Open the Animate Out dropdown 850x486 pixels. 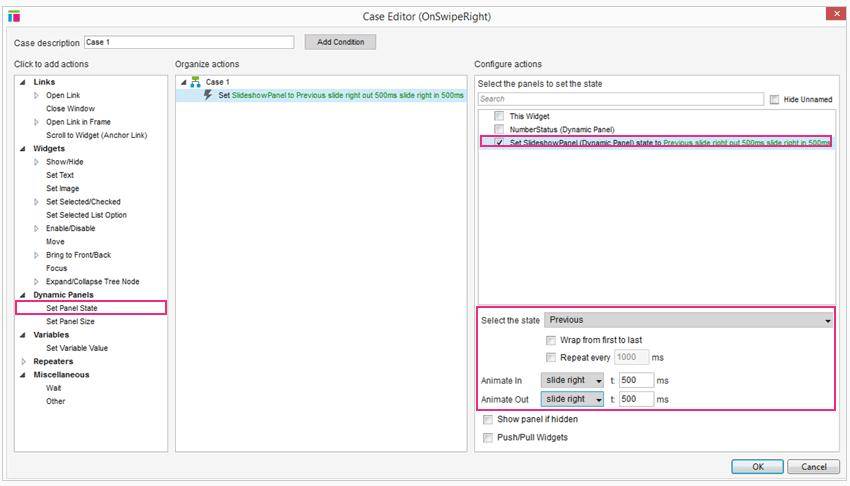573,399
